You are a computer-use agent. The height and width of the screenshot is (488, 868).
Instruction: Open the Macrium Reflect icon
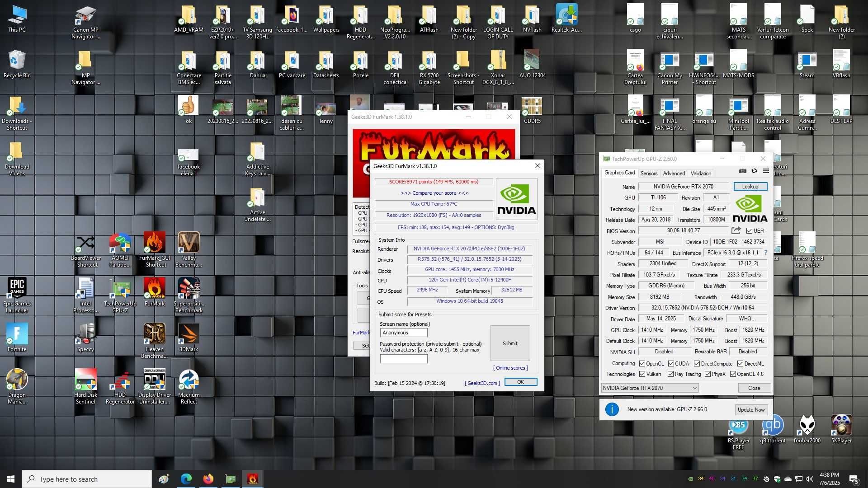click(x=189, y=386)
